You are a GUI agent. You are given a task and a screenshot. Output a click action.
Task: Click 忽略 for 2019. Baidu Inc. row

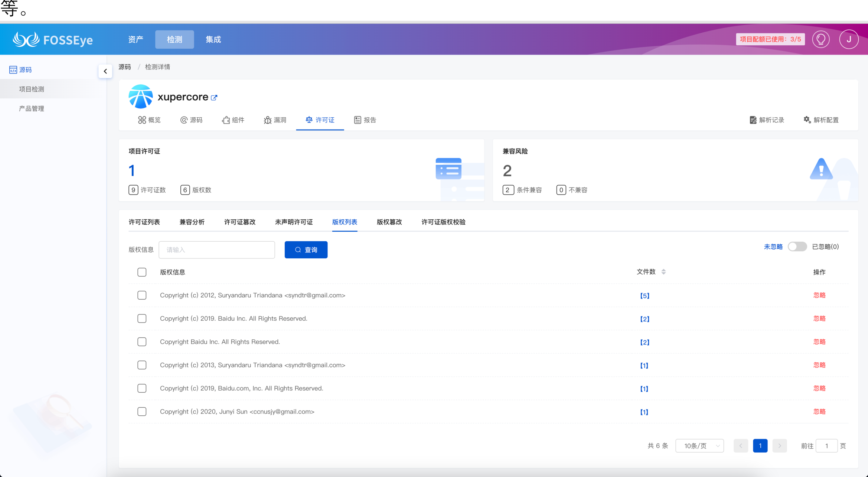pos(819,318)
